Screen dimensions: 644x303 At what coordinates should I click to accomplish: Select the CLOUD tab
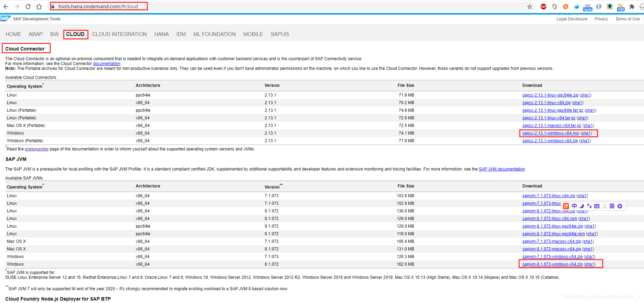pos(75,34)
